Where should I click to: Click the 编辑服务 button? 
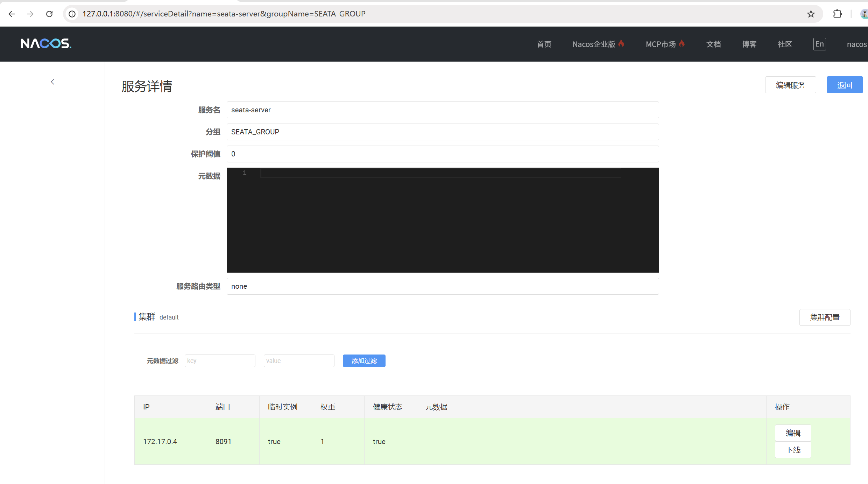(x=790, y=85)
